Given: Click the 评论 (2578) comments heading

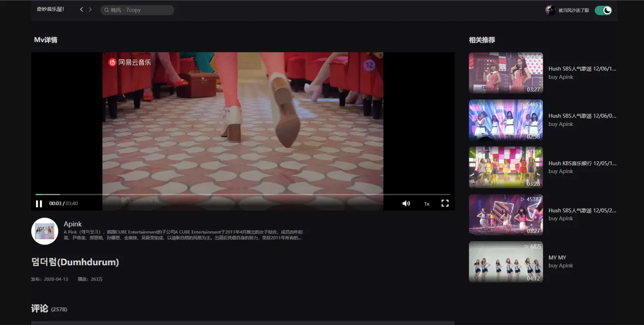Looking at the screenshot, I should (x=49, y=308).
